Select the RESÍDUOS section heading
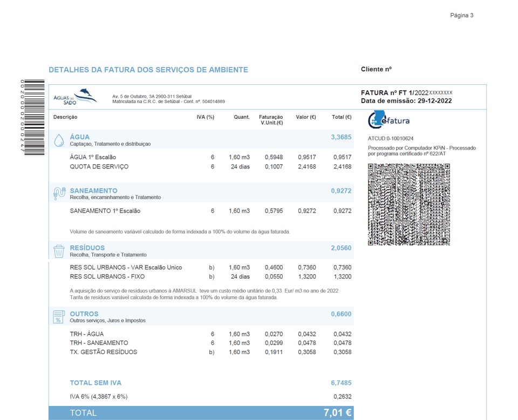Image resolution: width=518 pixels, height=420 pixels. [87, 248]
